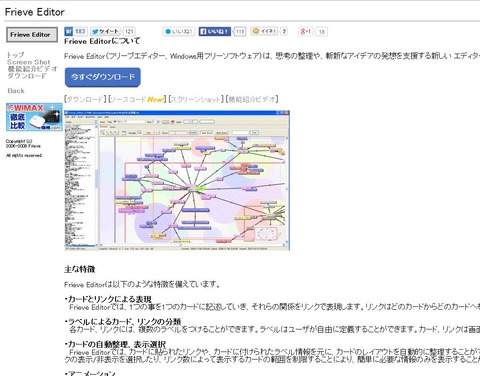The width and height of the screenshot is (480, 376).
Task: Open the 機能紹介ビデオ sidebar link
Action: pyautogui.click(x=33, y=69)
